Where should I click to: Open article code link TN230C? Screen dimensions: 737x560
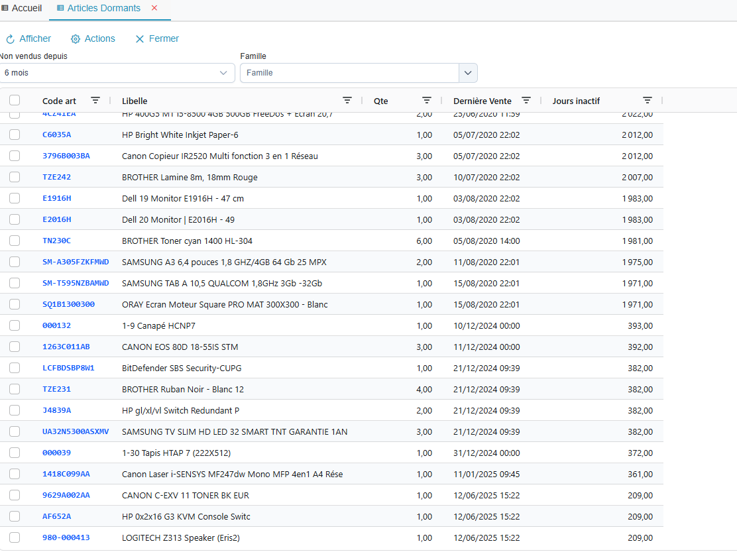pos(56,241)
